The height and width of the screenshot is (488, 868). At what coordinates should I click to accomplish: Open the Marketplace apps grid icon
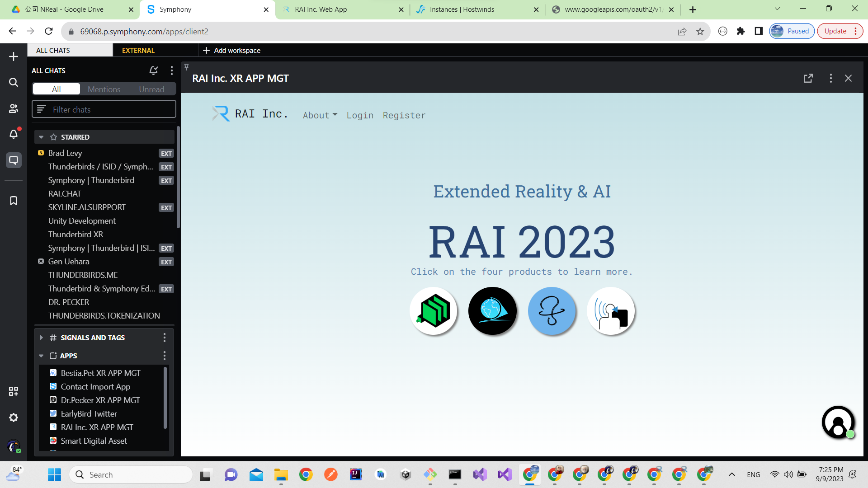(13, 391)
